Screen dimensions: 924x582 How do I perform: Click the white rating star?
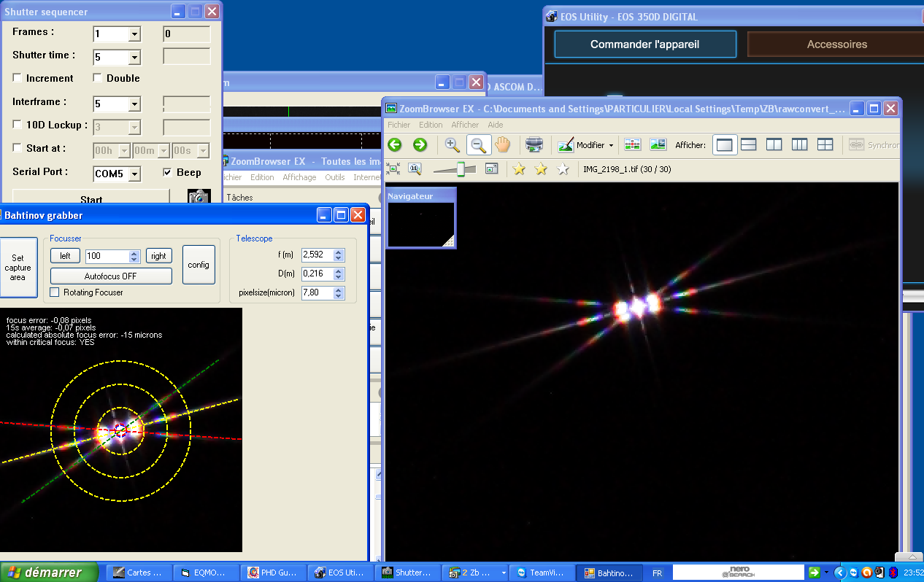pos(563,169)
